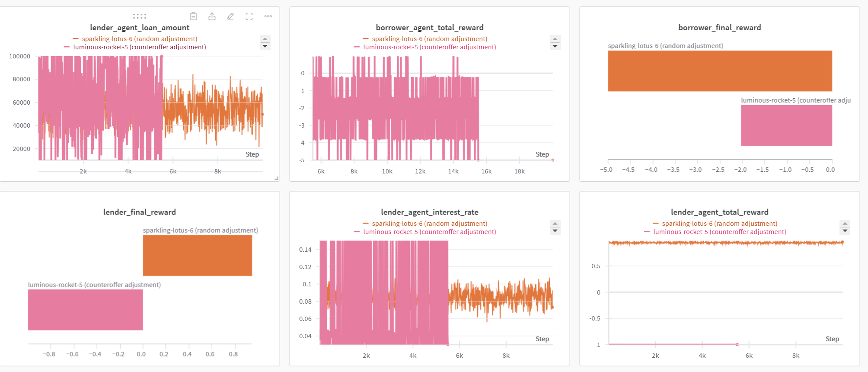Click legend down arrow in lender_agent_interest_rate panel
The image size is (868, 372).
555,231
